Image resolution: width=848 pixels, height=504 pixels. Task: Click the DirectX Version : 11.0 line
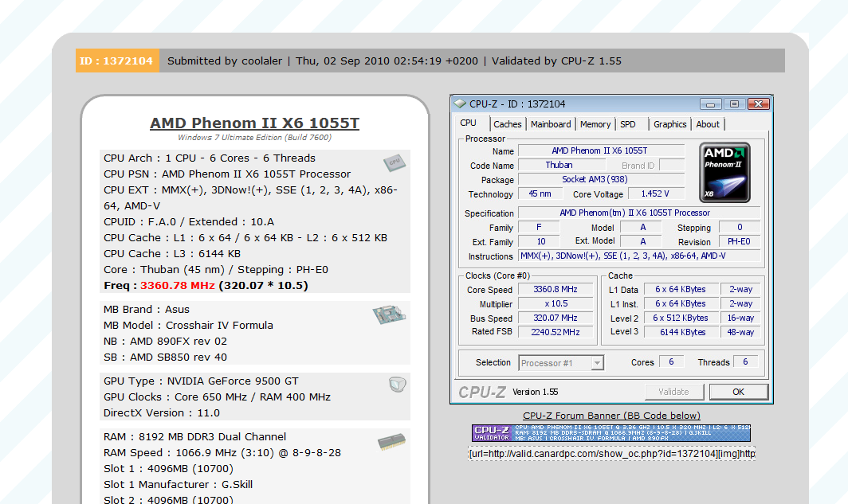(162, 412)
